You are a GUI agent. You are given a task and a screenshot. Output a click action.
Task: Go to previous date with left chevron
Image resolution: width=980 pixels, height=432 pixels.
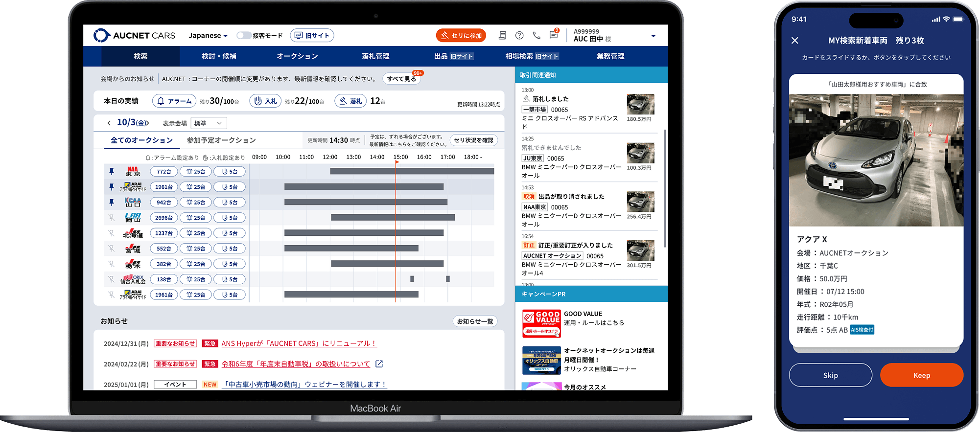coord(109,123)
